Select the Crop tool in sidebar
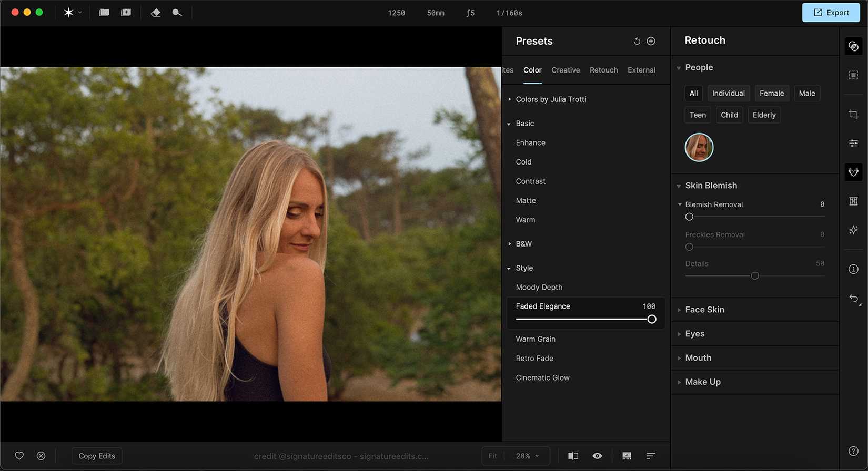Viewport: 868px width, 471px height. pyautogui.click(x=853, y=114)
